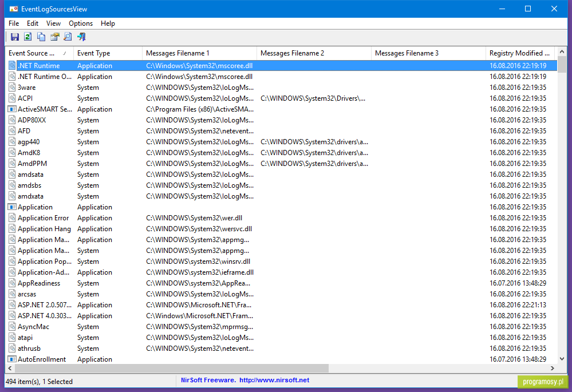The width and height of the screenshot is (572, 392).
Task: Select the amdxata row
Action: [282, 196]
